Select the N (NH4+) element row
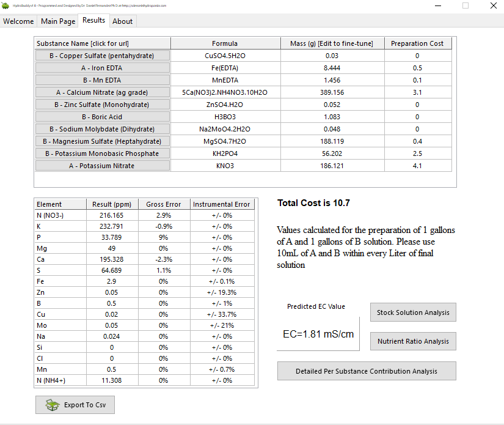This screenshot has width=504, height=425. (144, 380)
